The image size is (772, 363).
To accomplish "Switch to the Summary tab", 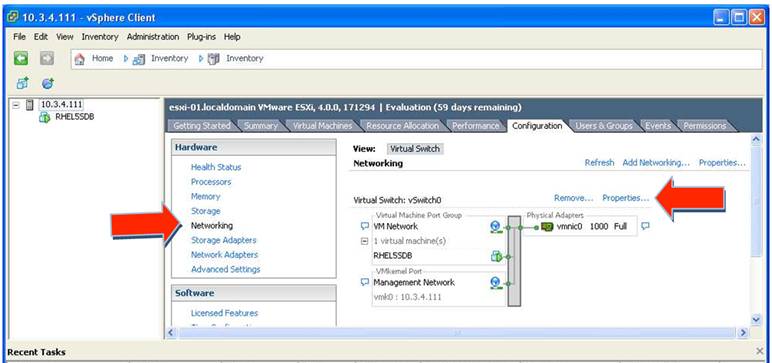I will click(x=260, y=126).
